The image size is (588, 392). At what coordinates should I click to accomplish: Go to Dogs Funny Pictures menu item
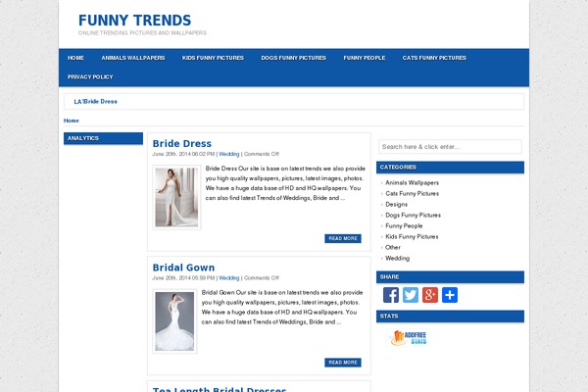[x=293, y=58]
